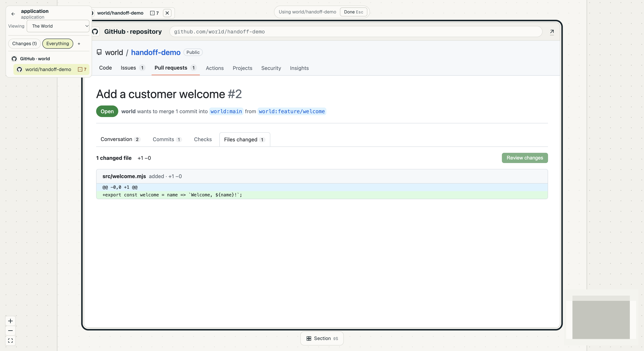Open the Checks tab
Image resolution: width=644 pixels, height=351 pixels.
(x=203, y=139)
